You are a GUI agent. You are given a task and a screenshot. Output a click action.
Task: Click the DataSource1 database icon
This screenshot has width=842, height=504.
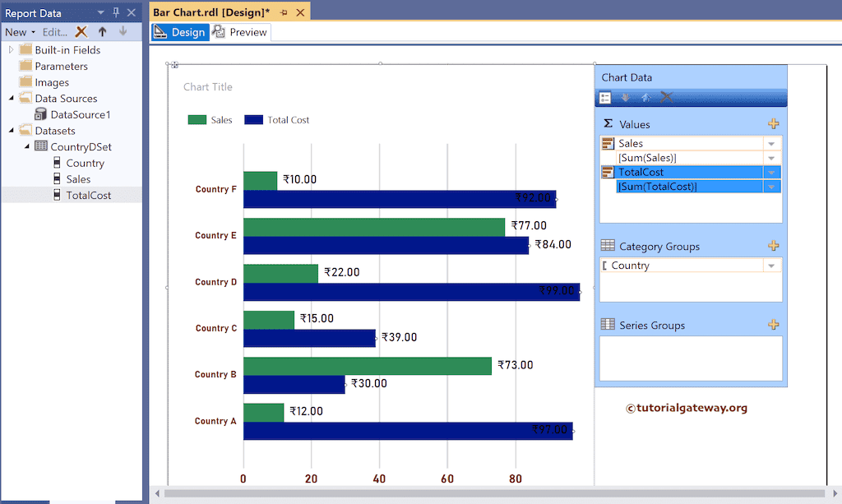coord(40,114)
